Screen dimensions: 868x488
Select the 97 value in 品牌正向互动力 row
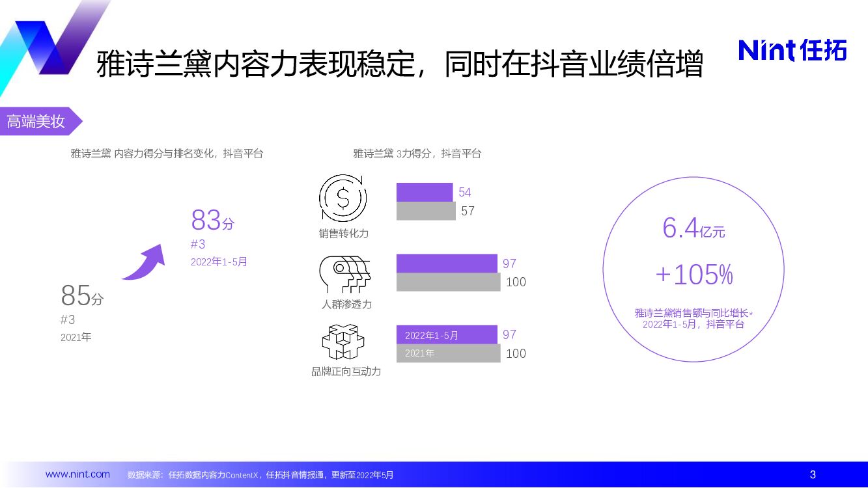tap(509, 334)
